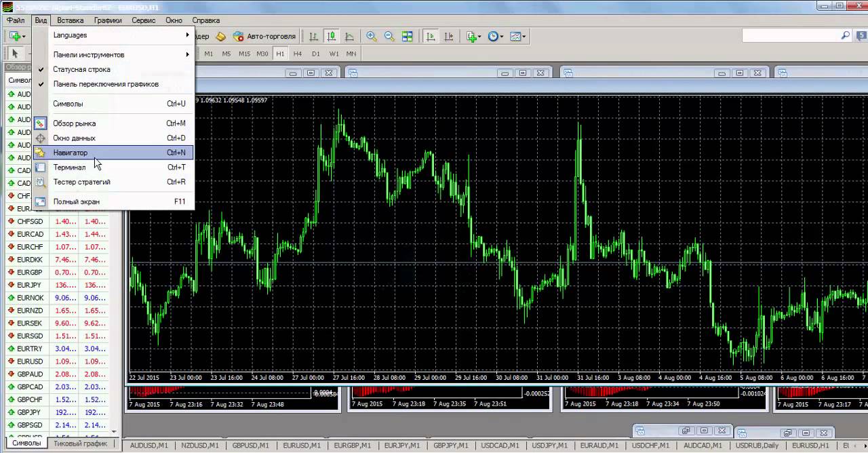Screen dimensions: 868x453
Task: Set timeframe to M1
Action: click(209, 54)
